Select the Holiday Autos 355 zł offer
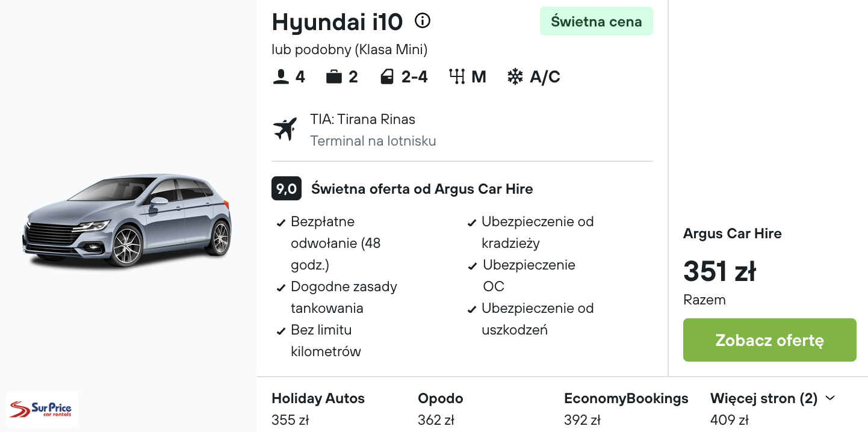 coord(318,409)
